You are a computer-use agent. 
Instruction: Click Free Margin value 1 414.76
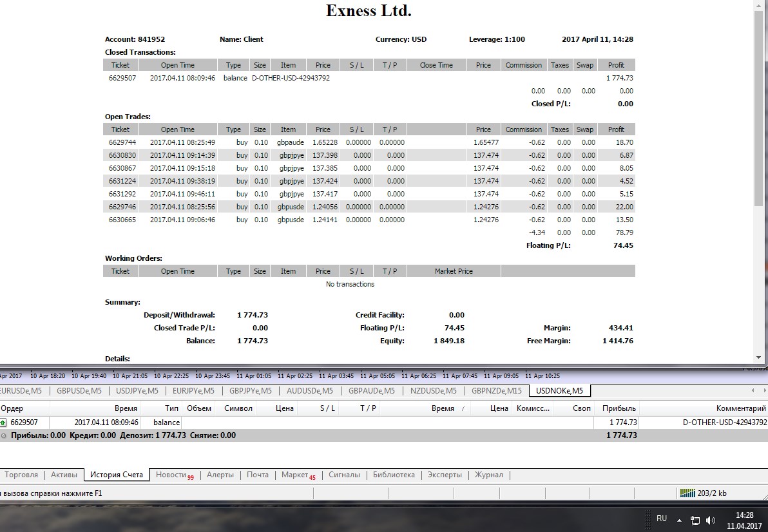(x=618, y=341)
